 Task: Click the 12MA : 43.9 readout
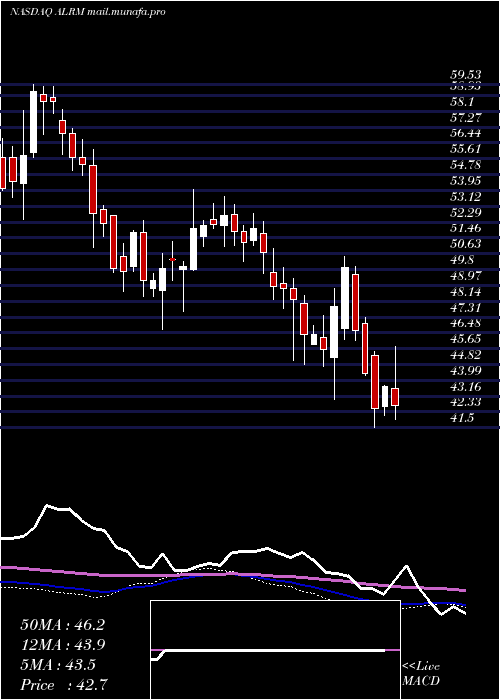(x=63, y=645)
